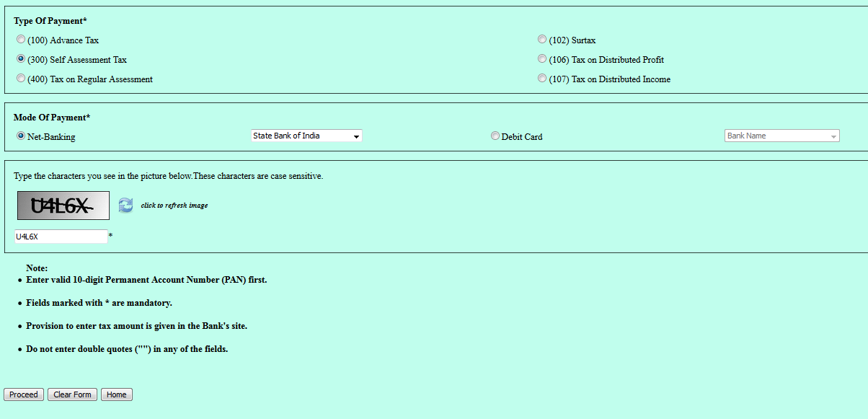The image size is (868, 419).
Task: Click the captcha instruction sentence
Action: pos(169,176)
